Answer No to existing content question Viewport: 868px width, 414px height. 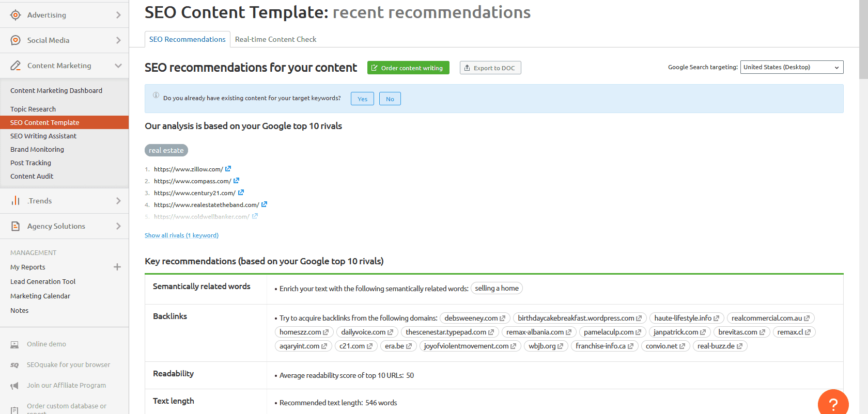click(x=390, y=99)
